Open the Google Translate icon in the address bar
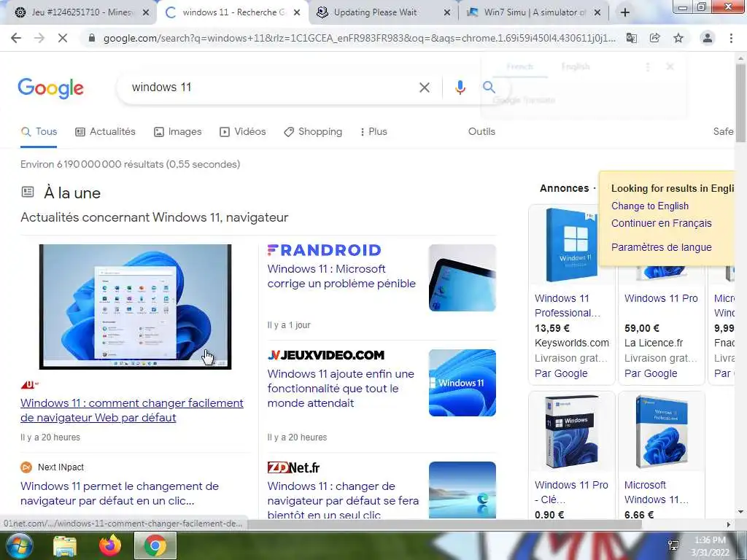Screen dimensions: 747x560 tap(631, 38)
